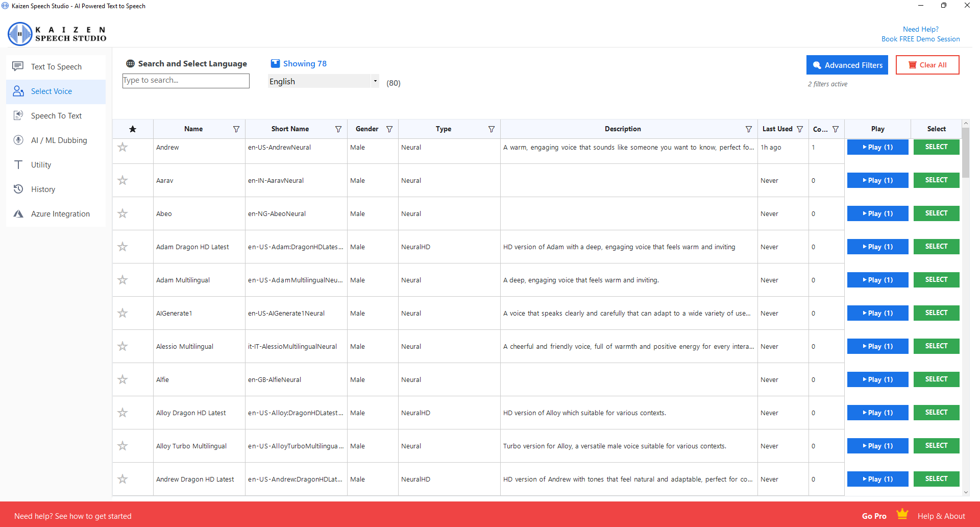Viewport: 980px width, 527px height.
Task: Open filter for Short Name column
Action: point(338,129)
